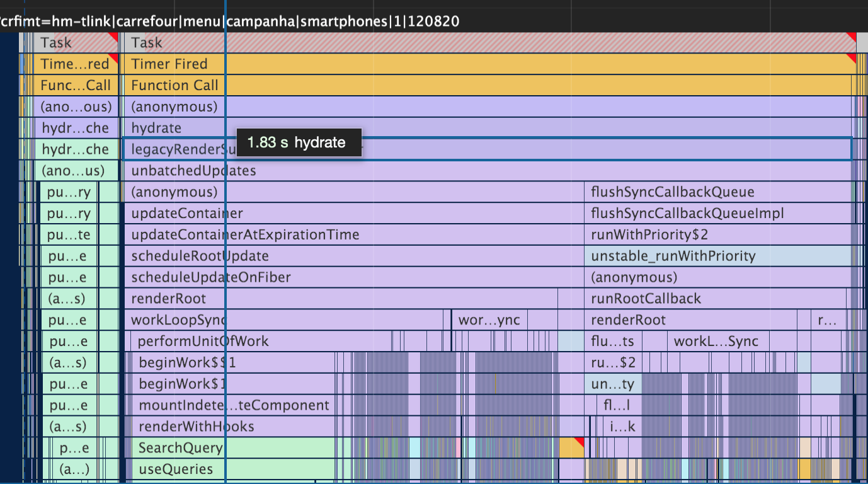Click the truncated flu...ts bar
The width and height of the screenshot is (868, 484).
tap(613, 342)
